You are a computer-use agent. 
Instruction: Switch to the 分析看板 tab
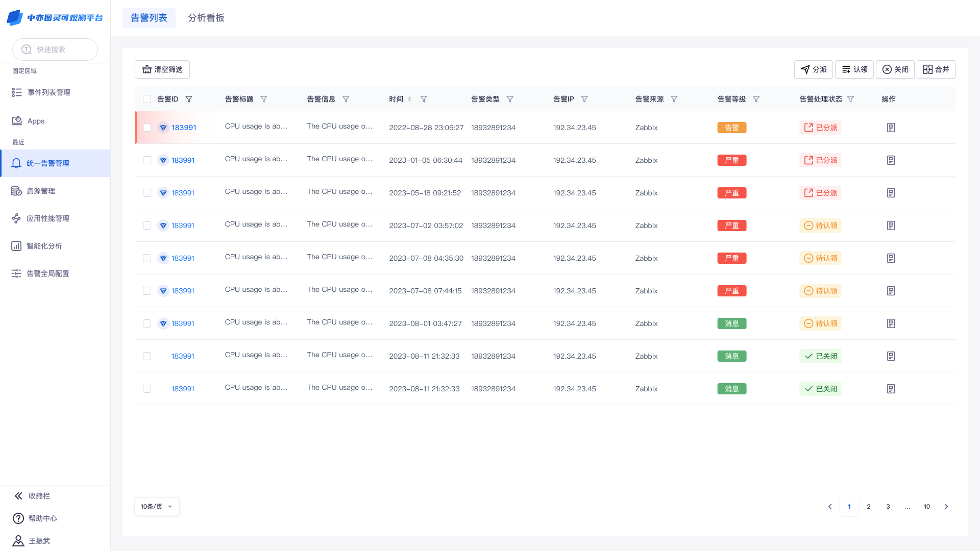(x=206, y=18)
